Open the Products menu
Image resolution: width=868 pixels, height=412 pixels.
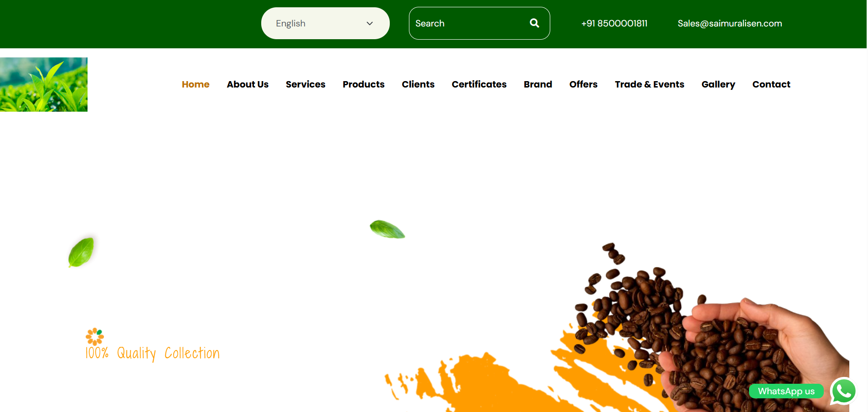point(363,84)
